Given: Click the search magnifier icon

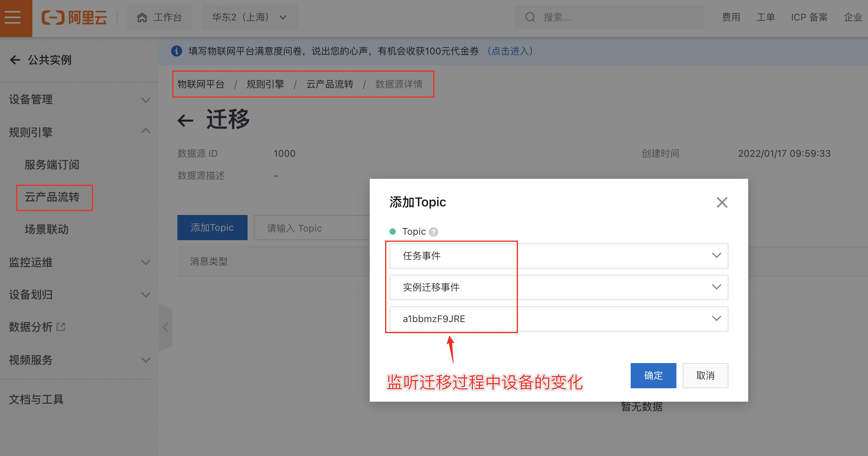Looking at the screenshot, I should pyautogui.click(x=530, y=17).
